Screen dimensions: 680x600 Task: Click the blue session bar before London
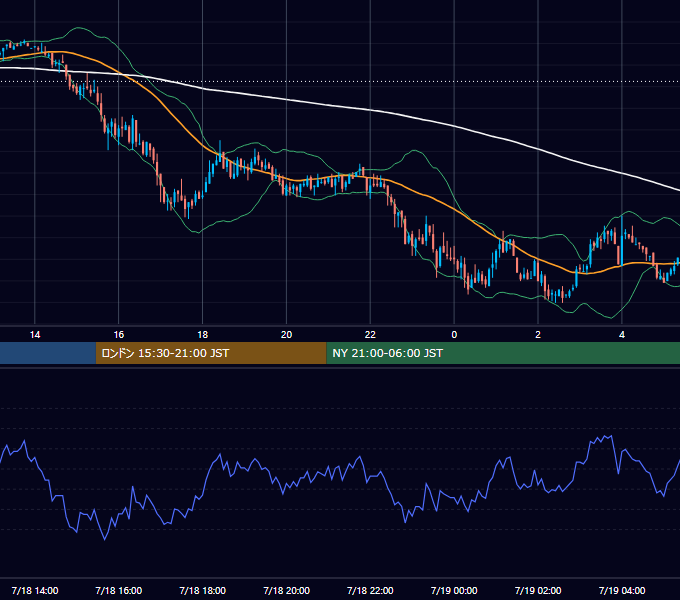48,353
